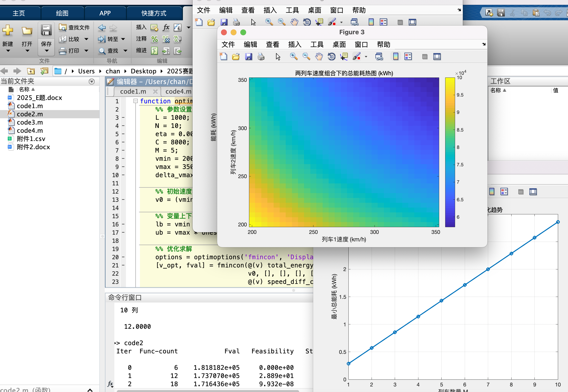This screenshot has height=392, width=568.
Task: Open current folder panel actions dropdown
Action: pyautogui.click(x=91, y=82)
